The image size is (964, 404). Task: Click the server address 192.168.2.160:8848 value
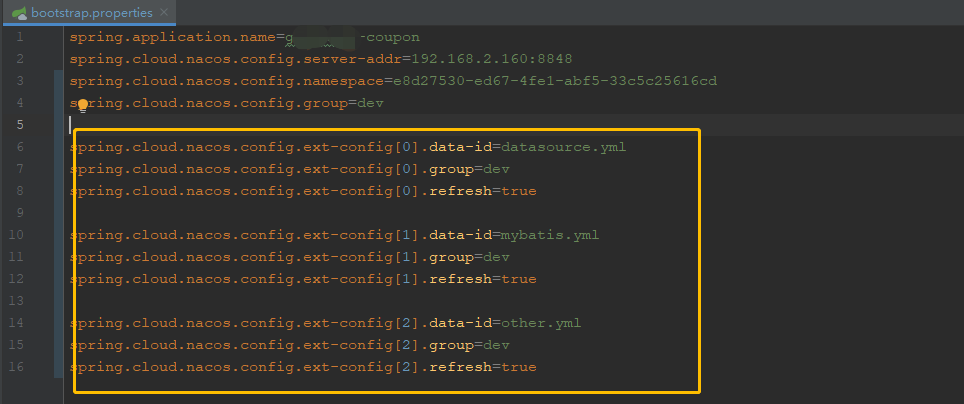(492, 59)
